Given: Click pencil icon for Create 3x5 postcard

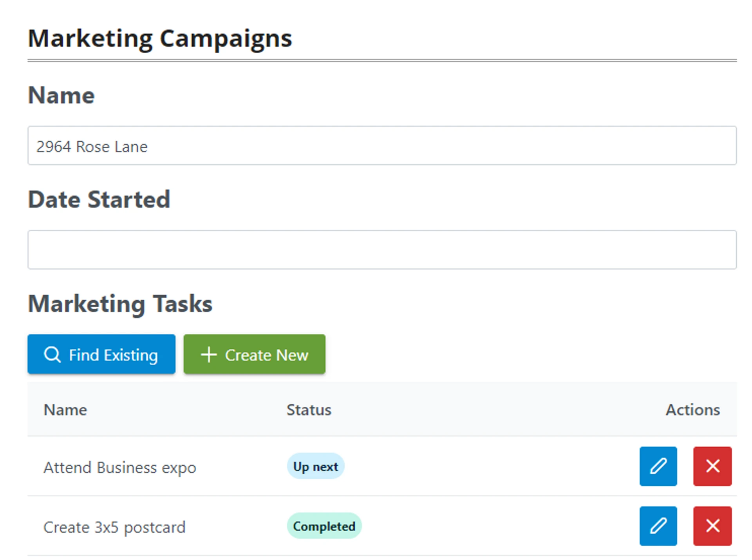Looking at the screenshot, I should 658,525.
